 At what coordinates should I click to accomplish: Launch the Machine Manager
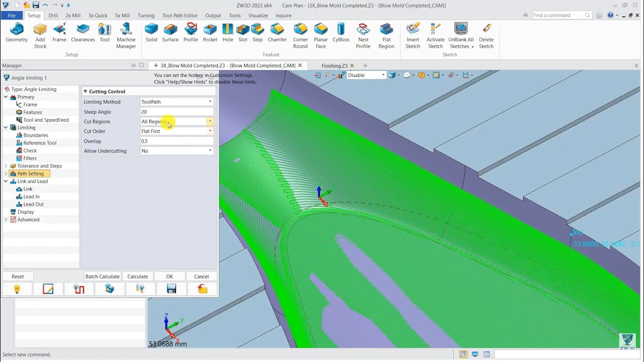point(126,36)
